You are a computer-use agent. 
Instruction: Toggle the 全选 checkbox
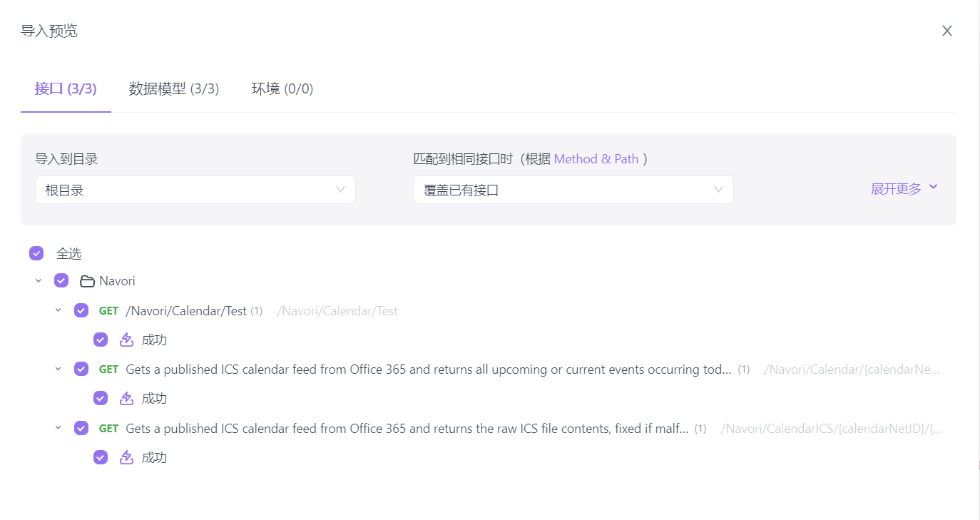pyautogui.click(x=36, y=253)
